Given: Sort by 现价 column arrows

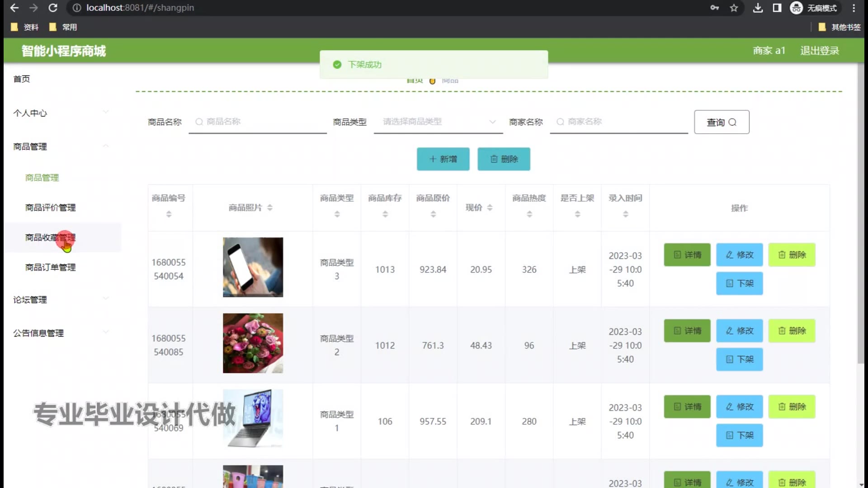Looking at the screenshot, I should [x=490, y=207].
